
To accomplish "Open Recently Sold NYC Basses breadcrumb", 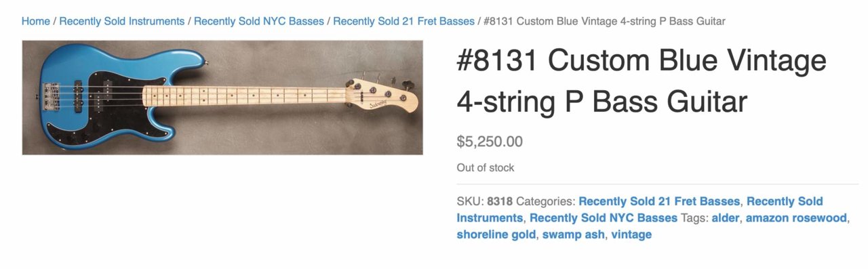I will [x=259, y=21].
